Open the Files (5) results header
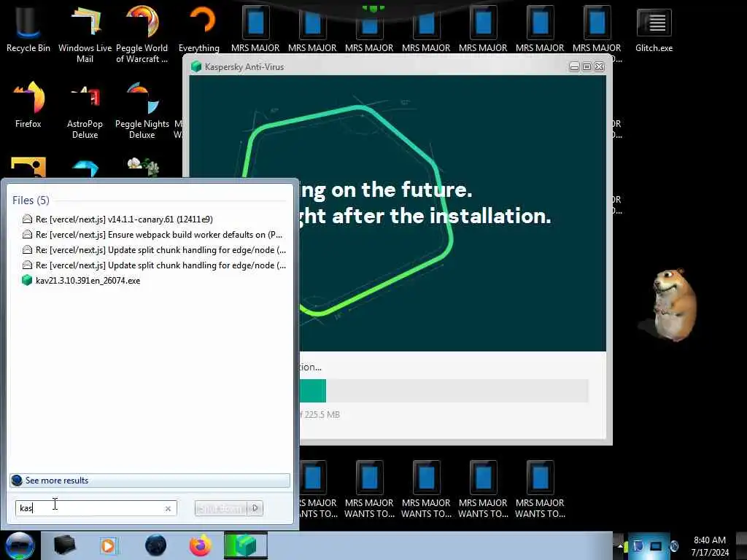 31,200
